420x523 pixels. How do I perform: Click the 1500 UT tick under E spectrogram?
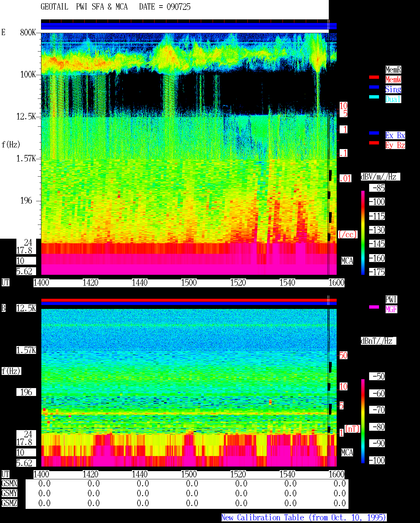(189, 283)
